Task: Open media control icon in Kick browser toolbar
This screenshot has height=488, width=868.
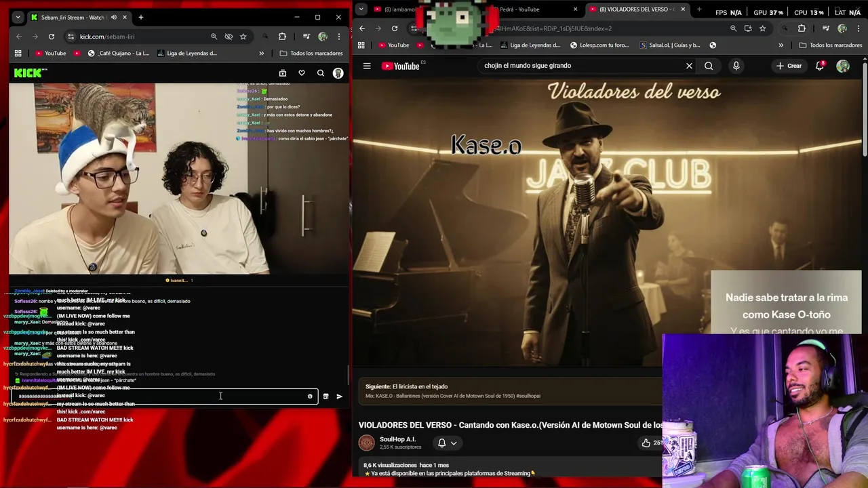Action: tap(307, 37)
